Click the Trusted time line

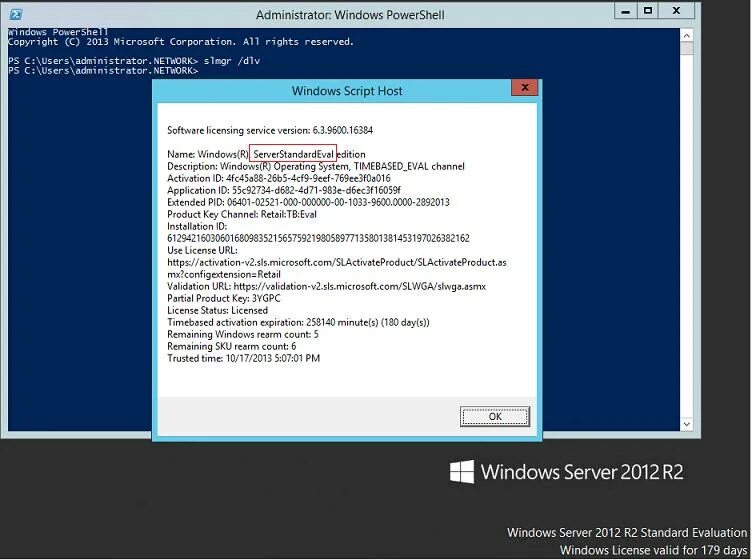(244, 358)
